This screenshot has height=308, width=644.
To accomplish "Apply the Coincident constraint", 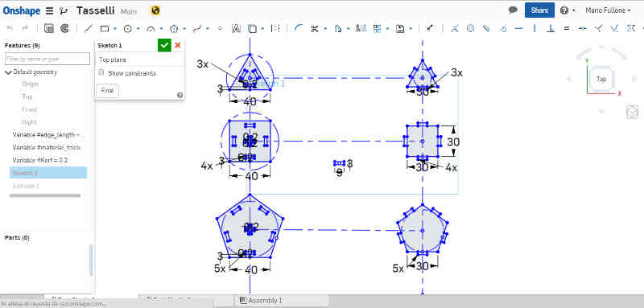I will coord(455,28).
